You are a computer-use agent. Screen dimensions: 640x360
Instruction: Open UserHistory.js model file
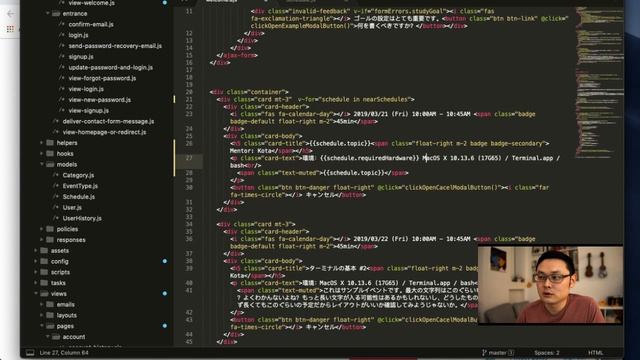pyautogui.click(x=82, y=218)
